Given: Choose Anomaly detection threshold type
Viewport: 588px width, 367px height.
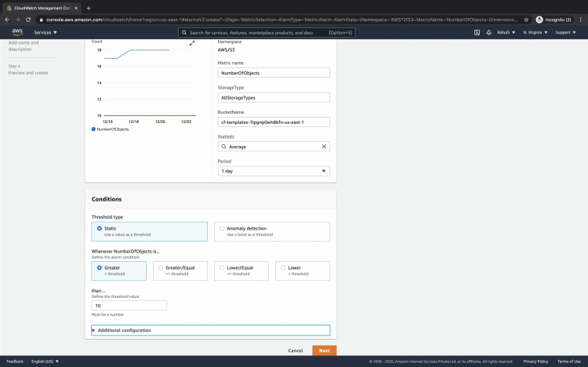Looking at the screenshot, I should 222,228.
